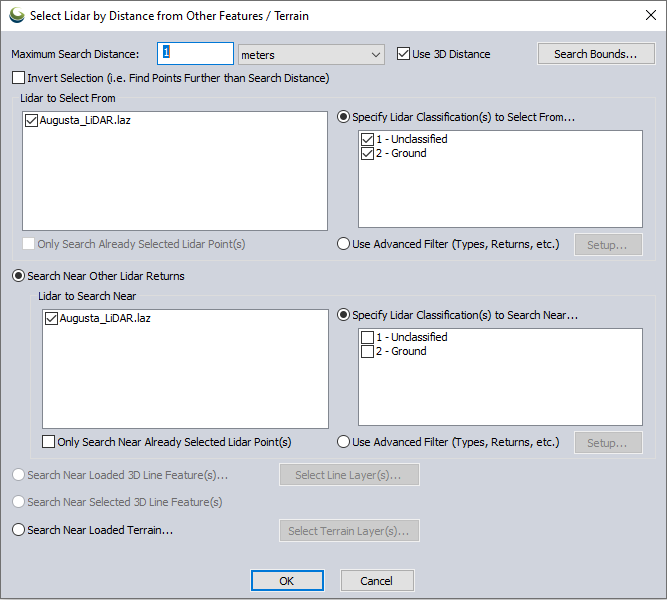
Task: Check 2 - Ground in Search Near list
Action: click(x=368, y=351)
